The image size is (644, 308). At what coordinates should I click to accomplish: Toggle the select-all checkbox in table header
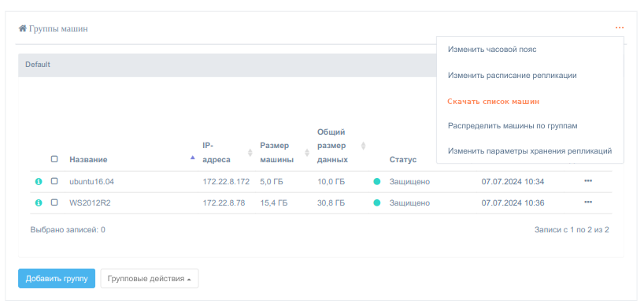[x=54, y=159]
